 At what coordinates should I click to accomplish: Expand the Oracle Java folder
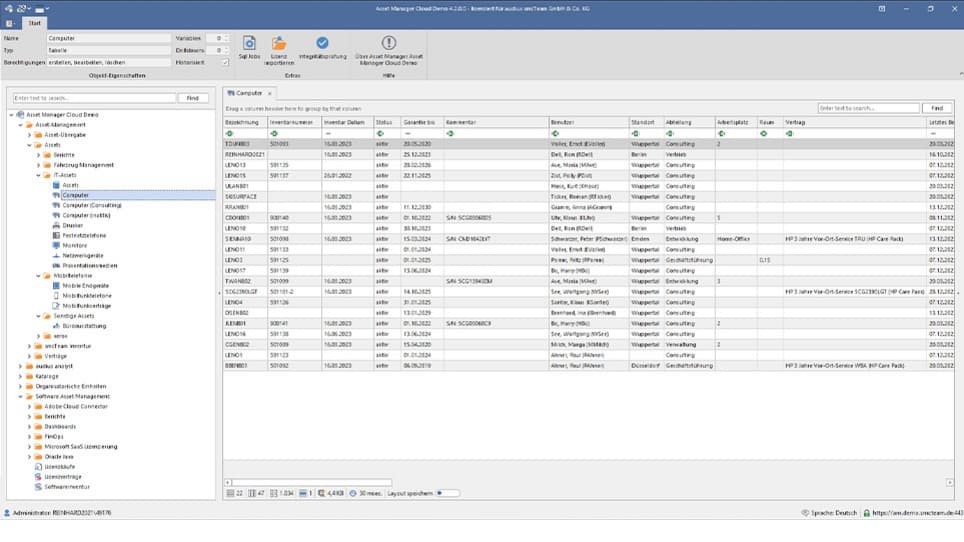[29, 457]
